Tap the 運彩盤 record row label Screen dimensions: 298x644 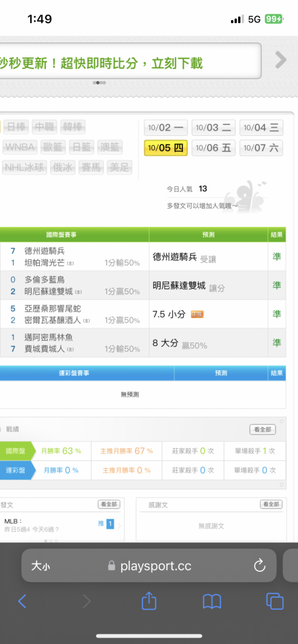pos(15,470)
